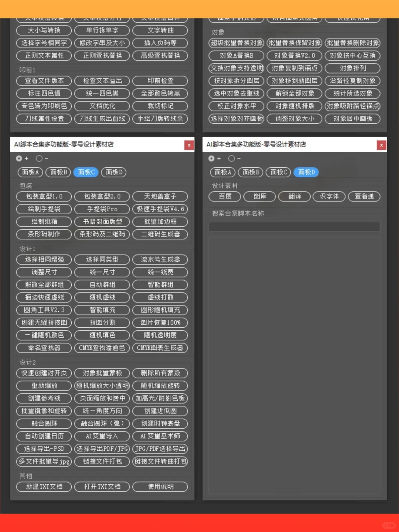The height and width of the screenshot is (532, 399).
Task: Click the 识字体 button
Action: tap(329, 197)
